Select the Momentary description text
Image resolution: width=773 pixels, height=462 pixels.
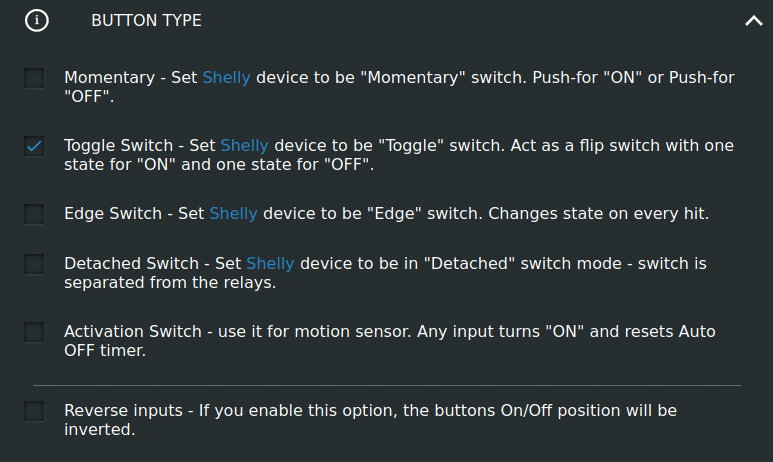tap(399, 87)
